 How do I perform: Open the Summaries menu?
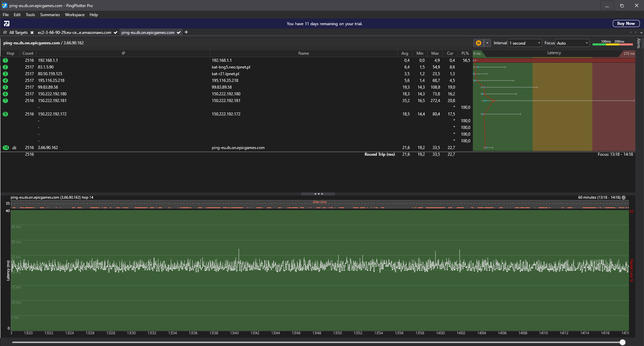pyautogui.click(x=50, y=15)
